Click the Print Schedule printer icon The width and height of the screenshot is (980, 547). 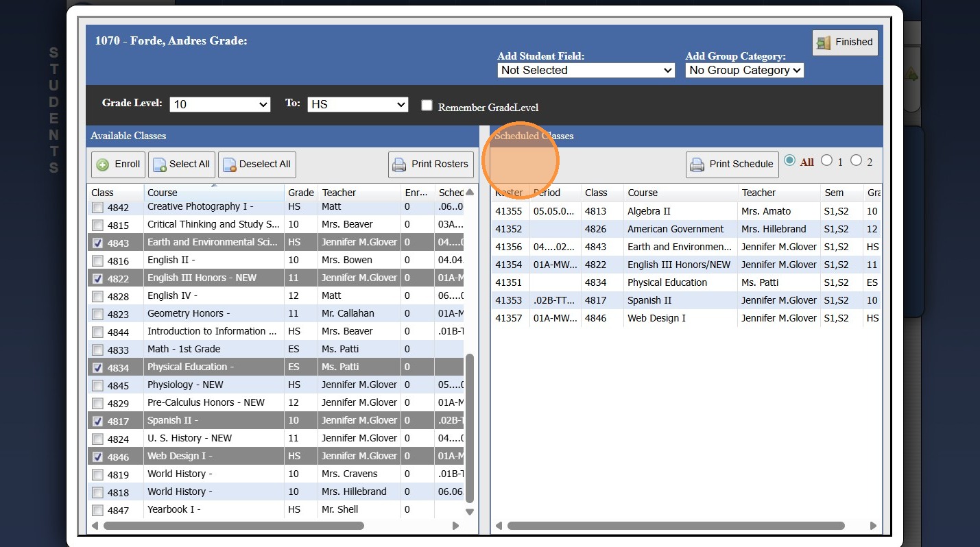(697, 165)
